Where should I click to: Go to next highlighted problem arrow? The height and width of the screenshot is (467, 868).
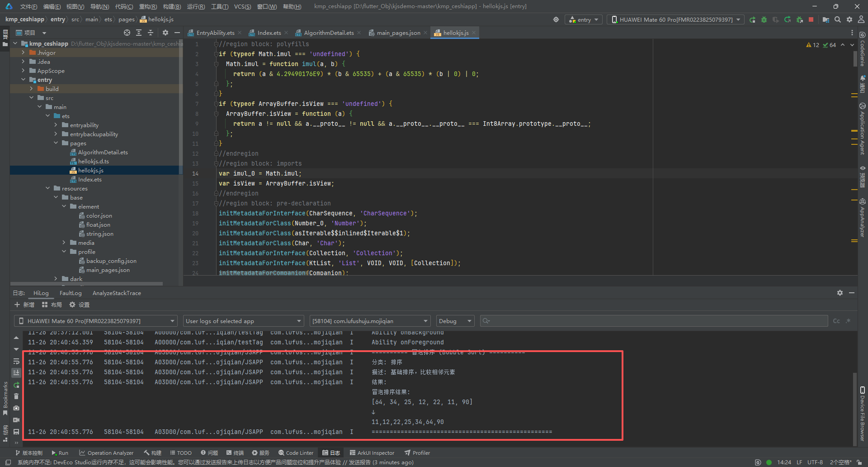(852, 45)
